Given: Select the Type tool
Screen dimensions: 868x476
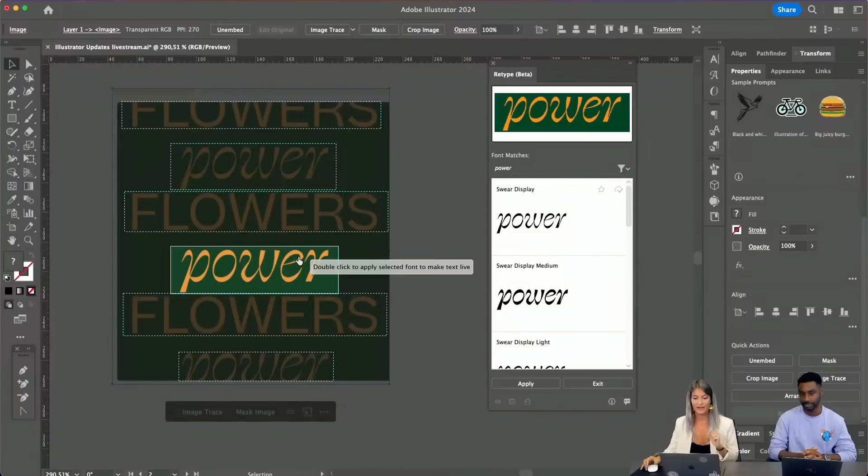Looking at the screenshot, I should point(12,105).
